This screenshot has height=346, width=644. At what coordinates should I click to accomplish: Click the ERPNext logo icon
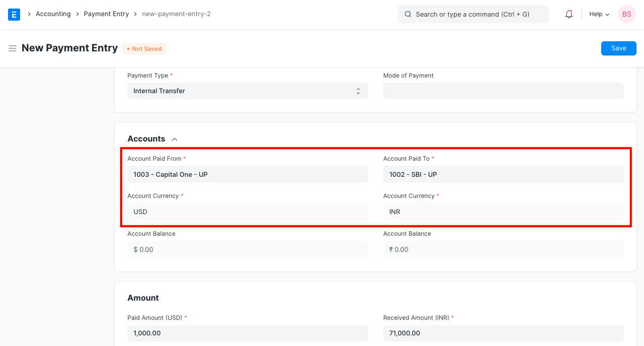(14, 14)
